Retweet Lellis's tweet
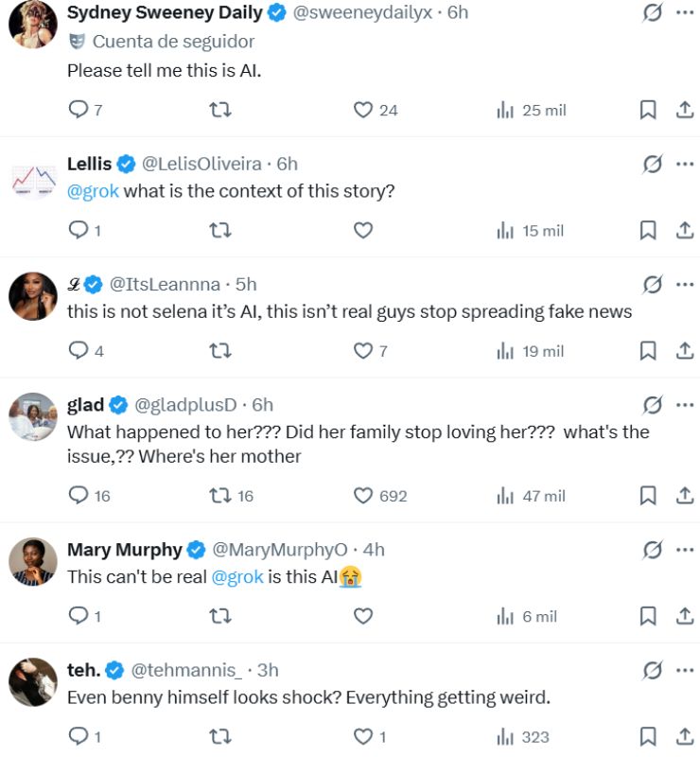 click(219, 230)
